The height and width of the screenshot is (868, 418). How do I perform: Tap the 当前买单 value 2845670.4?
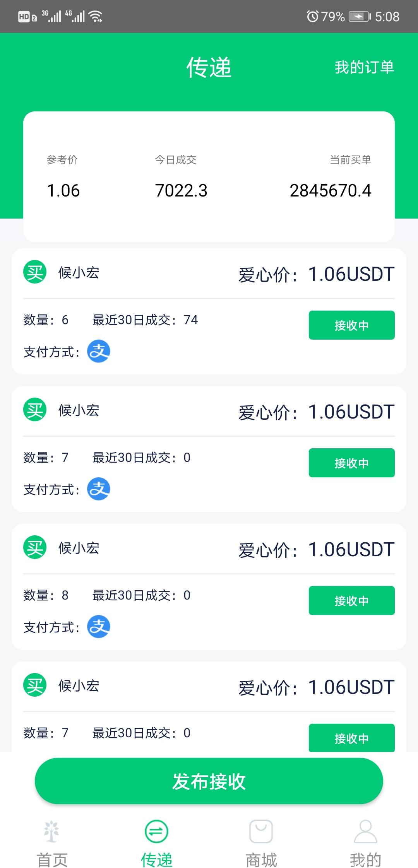point(331,191)
